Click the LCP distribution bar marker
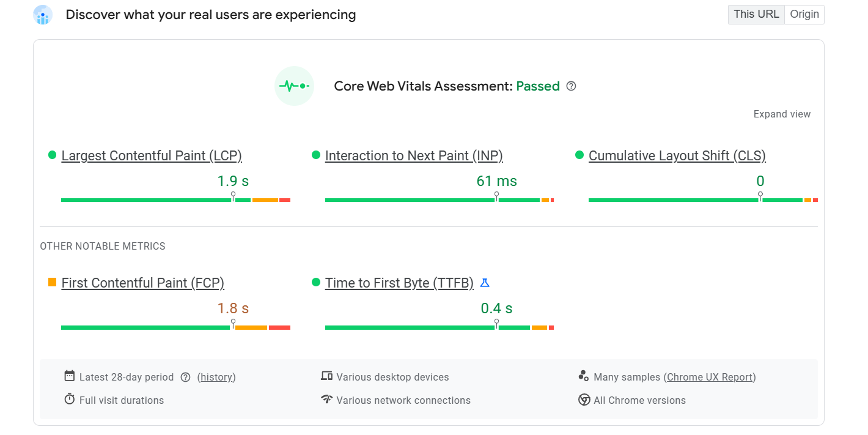Viewport: 868px width, 435px height. tap(233, 196)
